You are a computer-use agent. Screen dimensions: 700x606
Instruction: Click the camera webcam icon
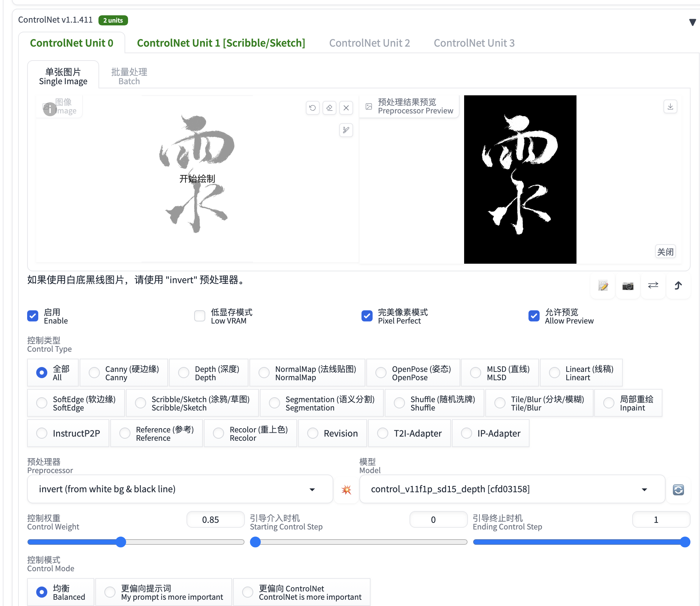point(628,286)
